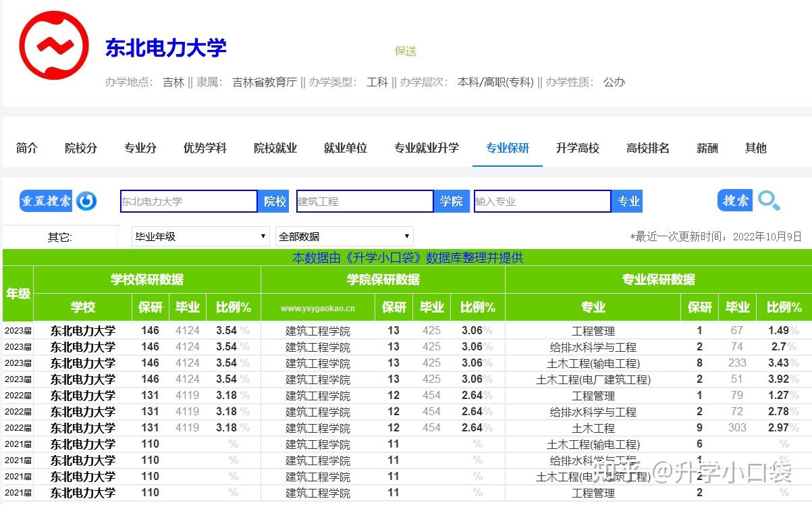
Task: Click the 年级 column header
Action: [18, 294]
